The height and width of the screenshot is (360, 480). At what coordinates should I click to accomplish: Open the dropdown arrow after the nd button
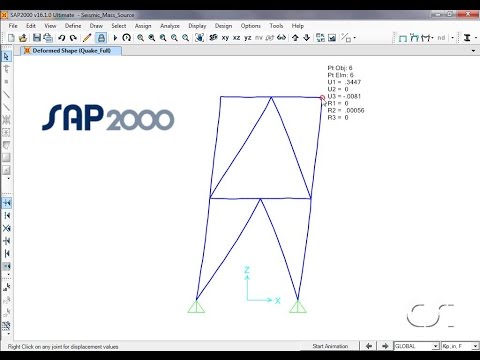[452, 38]
